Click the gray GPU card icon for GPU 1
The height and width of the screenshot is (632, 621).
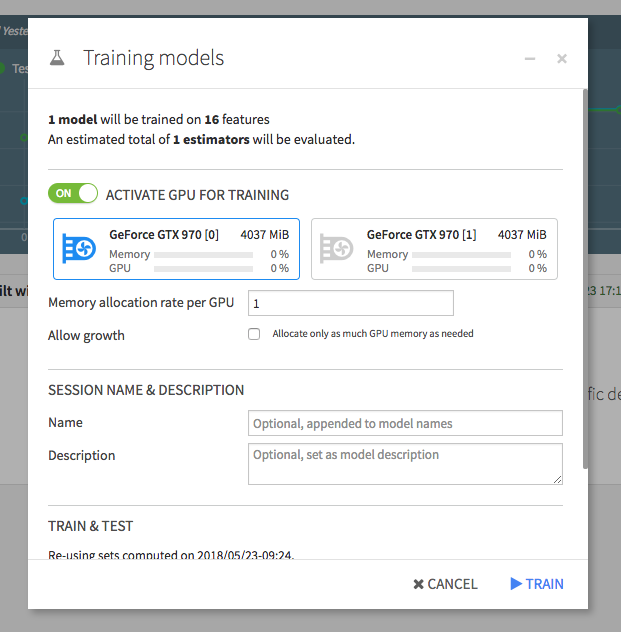(337, 249)
